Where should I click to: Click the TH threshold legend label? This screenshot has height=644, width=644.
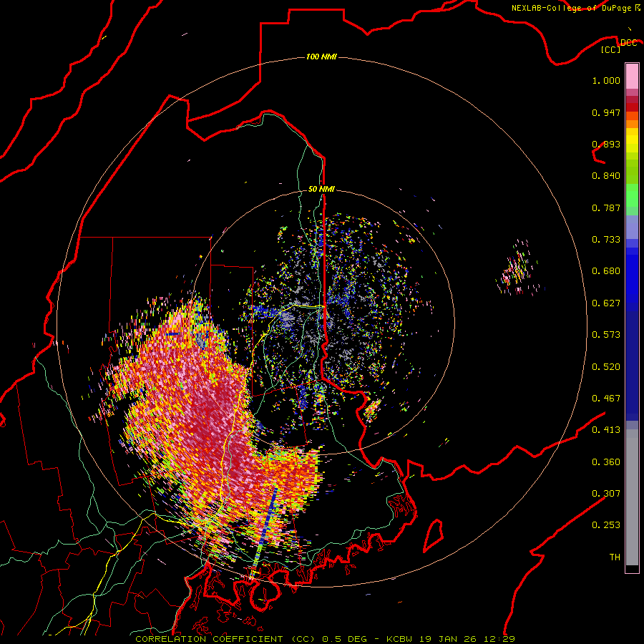(615, 557)
